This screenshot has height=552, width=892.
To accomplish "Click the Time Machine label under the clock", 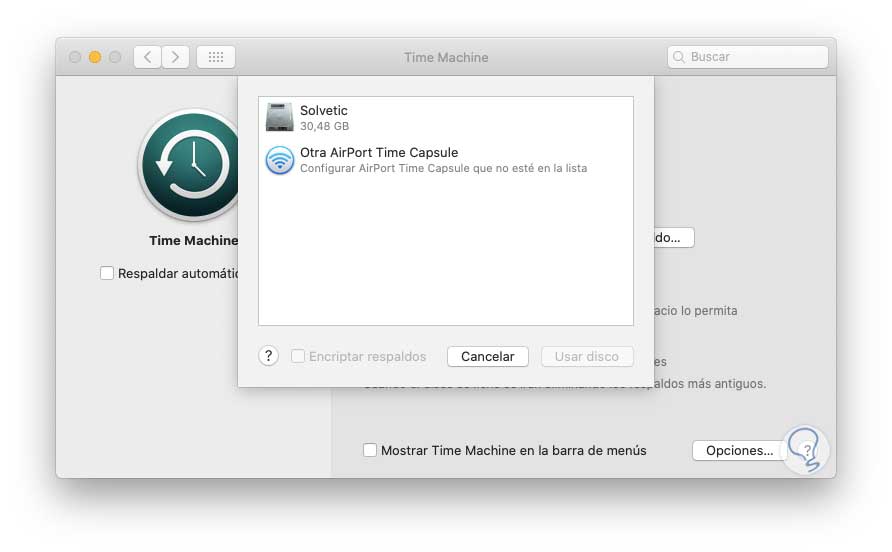I will click(x=193, y=241).
